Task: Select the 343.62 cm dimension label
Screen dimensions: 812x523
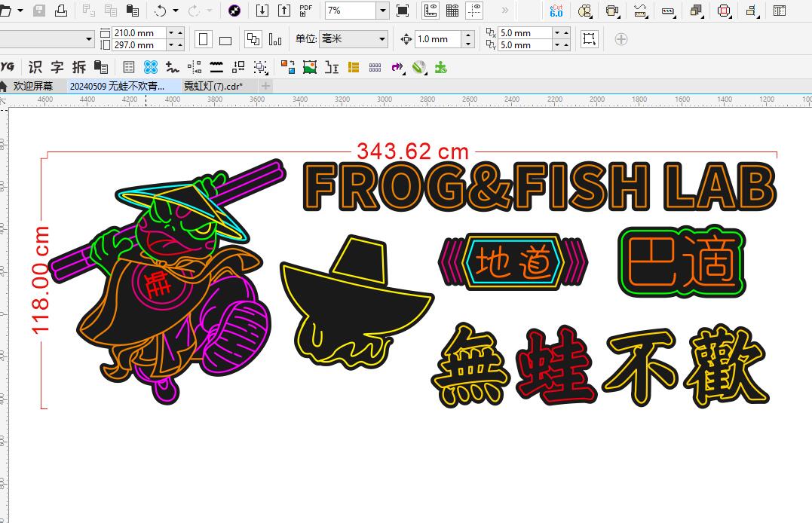Action: coord(412,151)
